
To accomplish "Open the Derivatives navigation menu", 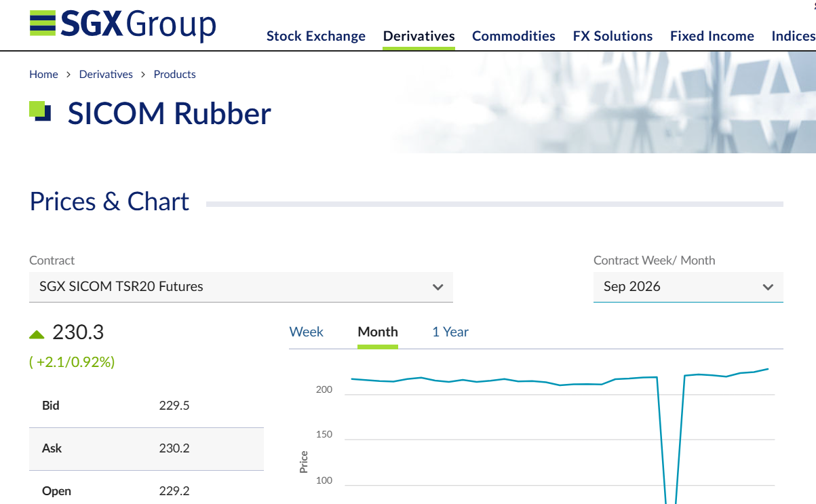I will 419,36.
